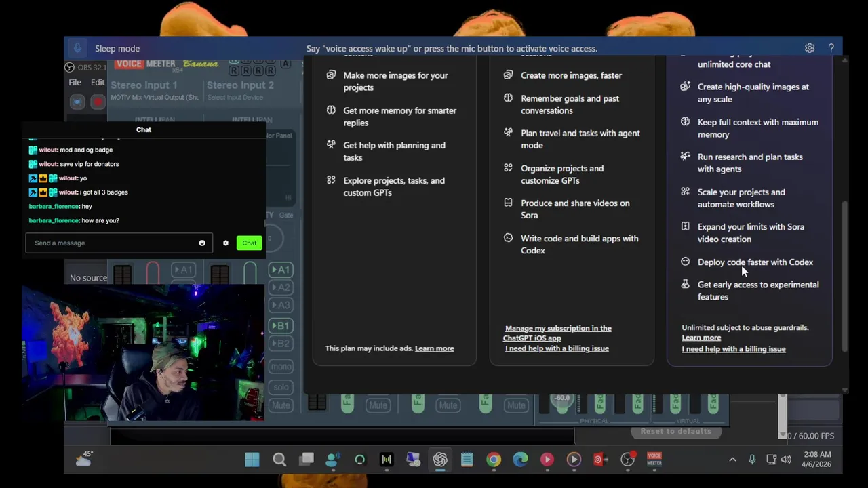868x488 pixels.
Task: Toggle Voicemeeter B2 bus routing
Action: click(x=281, y=344)
